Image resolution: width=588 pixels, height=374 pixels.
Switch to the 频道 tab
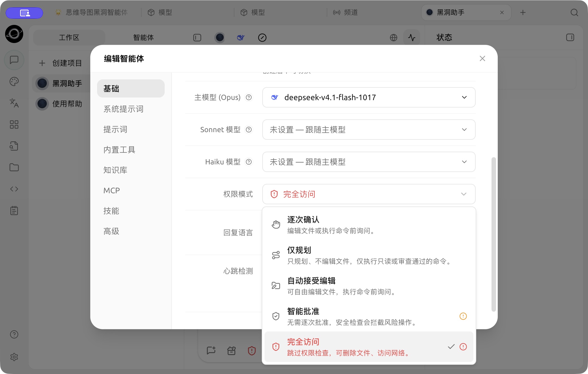(x=345, y=12)
